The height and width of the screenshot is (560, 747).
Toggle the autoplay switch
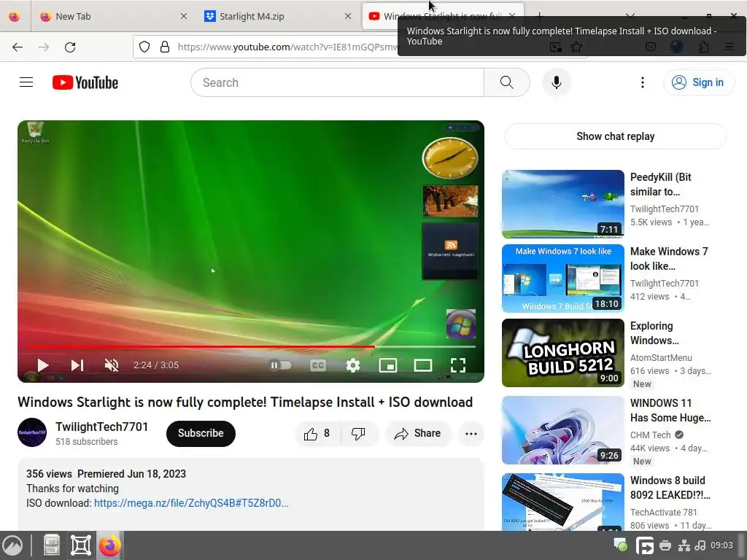click(280, 365)
